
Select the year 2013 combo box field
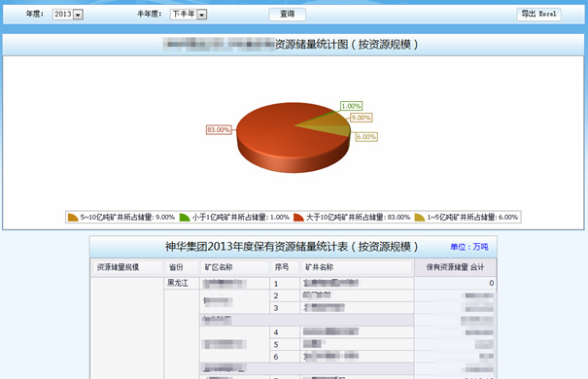(67, 15)
